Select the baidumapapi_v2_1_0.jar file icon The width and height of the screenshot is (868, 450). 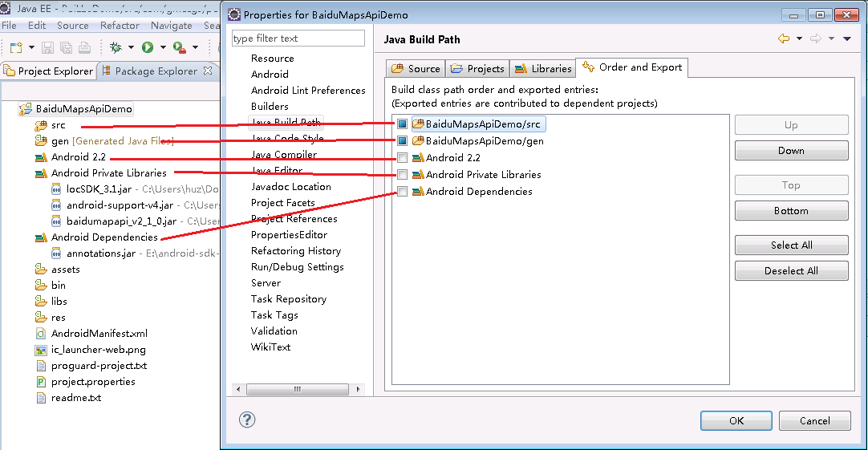click(x=56, y=221)
